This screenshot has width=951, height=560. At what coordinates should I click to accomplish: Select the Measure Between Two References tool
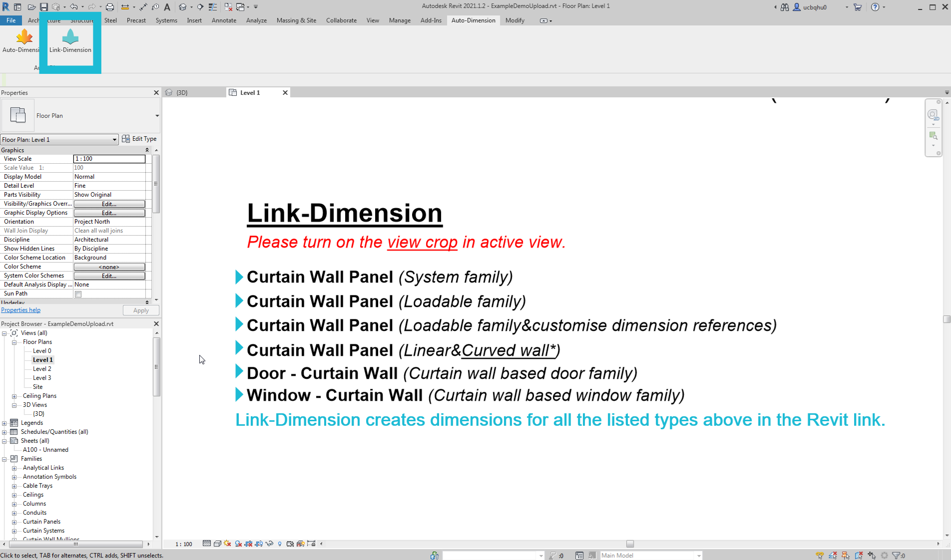(125, 7)
